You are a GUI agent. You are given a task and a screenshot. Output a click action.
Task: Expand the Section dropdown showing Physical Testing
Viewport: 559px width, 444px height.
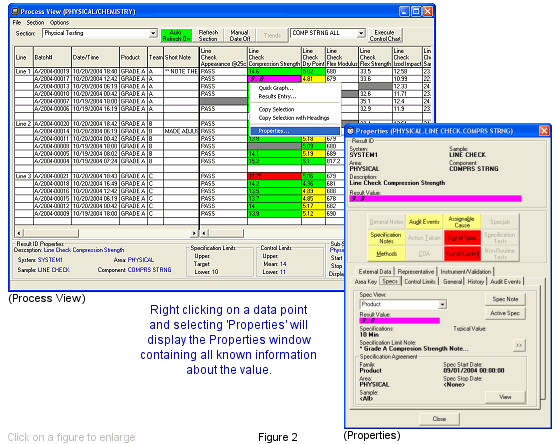point(153,33)
